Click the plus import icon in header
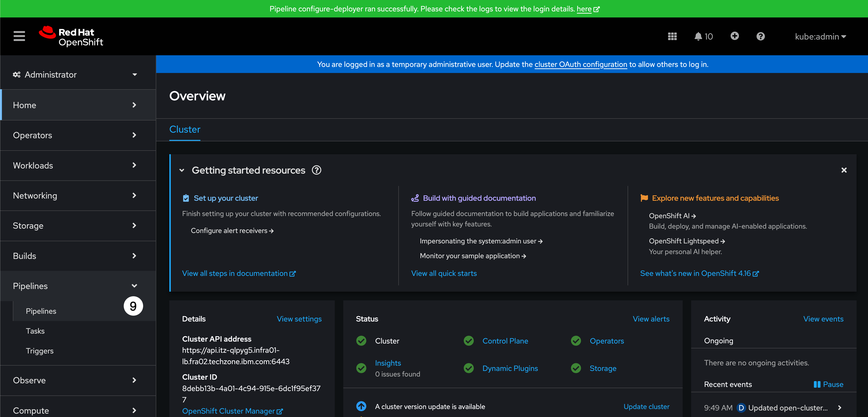Screen dimensions: 868x417 735,36
